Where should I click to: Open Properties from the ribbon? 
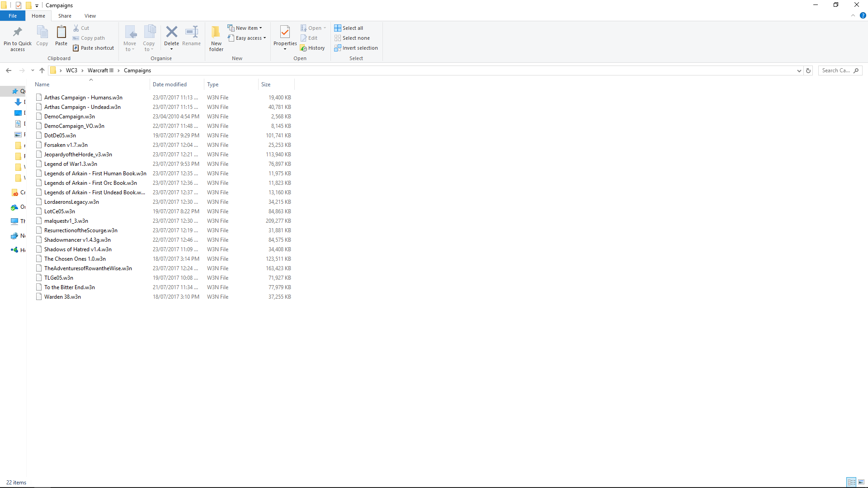285,38
